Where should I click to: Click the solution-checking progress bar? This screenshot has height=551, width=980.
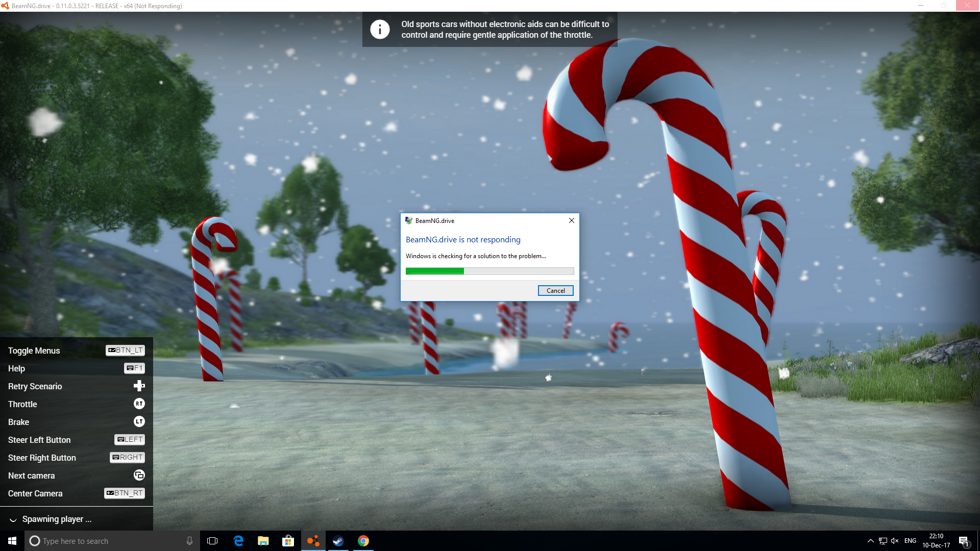coord(489,271)
